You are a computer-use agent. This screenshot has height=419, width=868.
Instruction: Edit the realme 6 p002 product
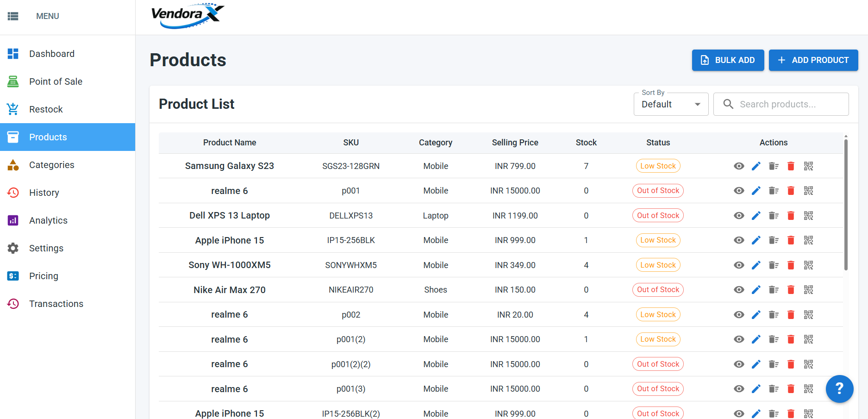[756, 315]
